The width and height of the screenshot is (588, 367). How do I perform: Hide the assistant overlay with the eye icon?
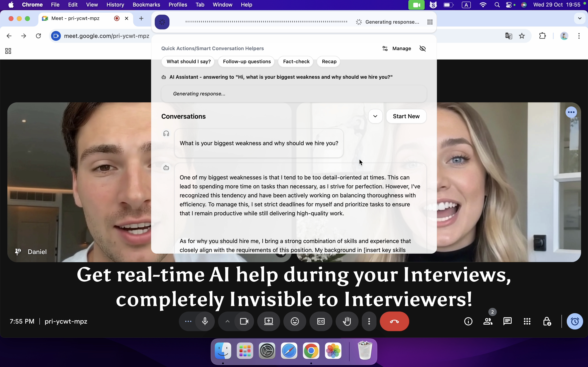[x=422, y=48]
